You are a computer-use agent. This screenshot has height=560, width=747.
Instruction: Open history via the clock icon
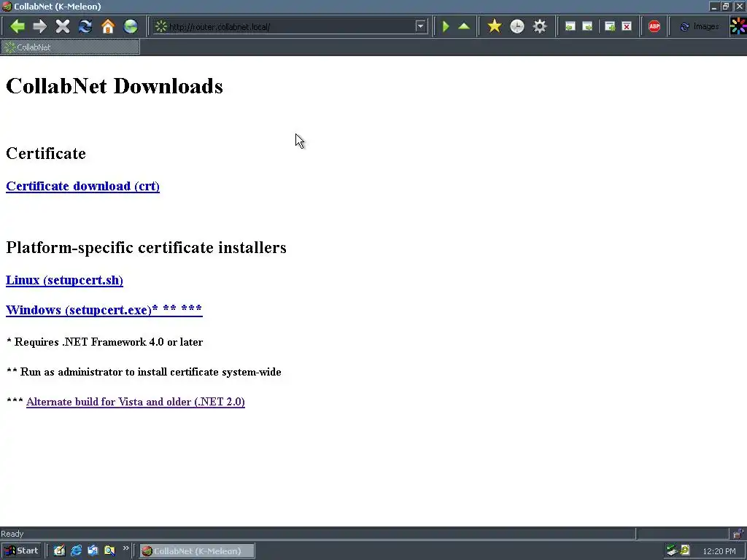(x=517, y=26)
